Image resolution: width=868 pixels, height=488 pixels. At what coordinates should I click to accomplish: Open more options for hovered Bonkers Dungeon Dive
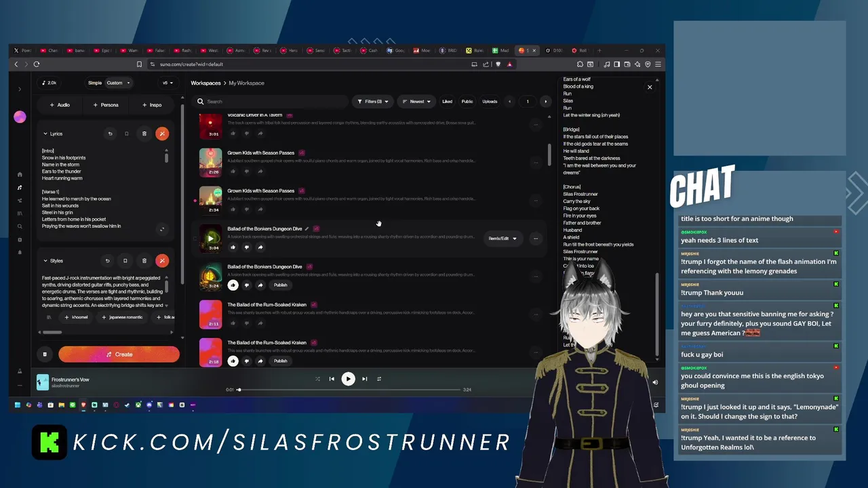[x=536, y=238]
